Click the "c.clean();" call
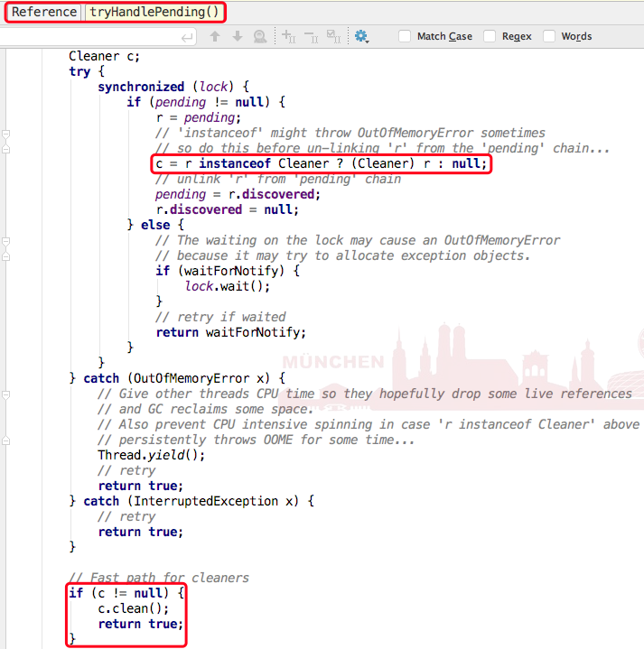Image resolution: width=644 pixels, height=649 pixels. [134, 608]
